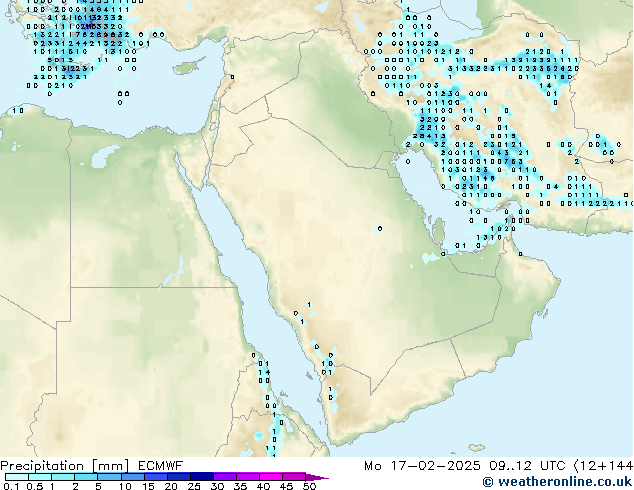Click the '(12+144' forecast offset text
The image size is (634, 490).
(x=603, y=466)
